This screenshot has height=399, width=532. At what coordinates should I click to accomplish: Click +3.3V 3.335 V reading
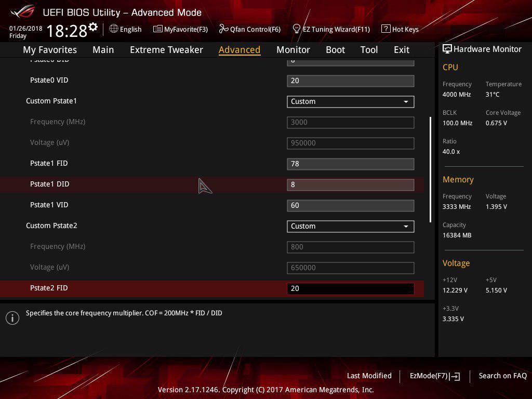[x=453, y=319]
